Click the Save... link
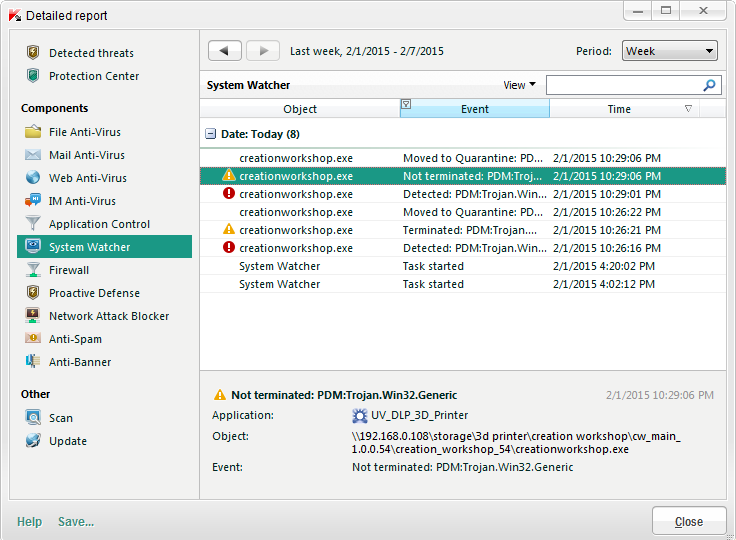This screenshot has width=736, height=540. click(x=76, y=521)
